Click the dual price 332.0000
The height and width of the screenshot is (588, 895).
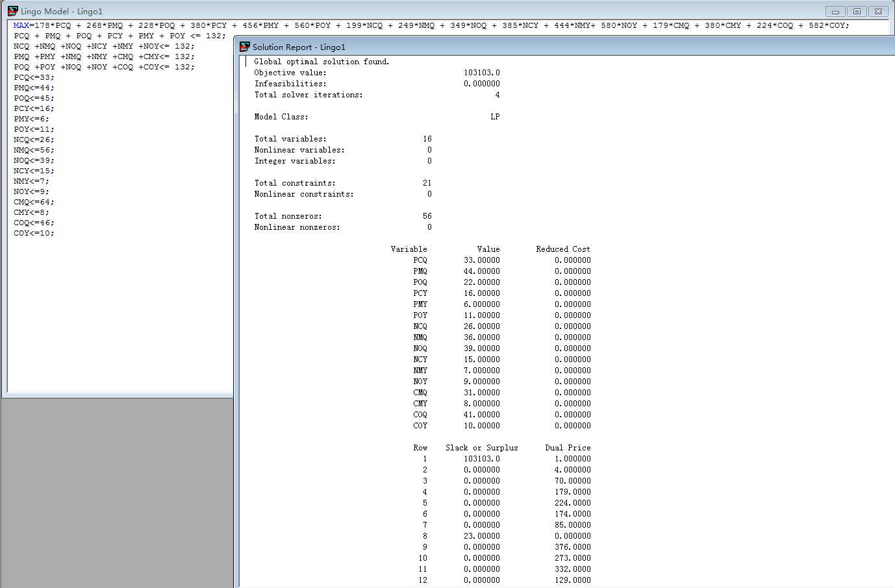click(573, 569)
